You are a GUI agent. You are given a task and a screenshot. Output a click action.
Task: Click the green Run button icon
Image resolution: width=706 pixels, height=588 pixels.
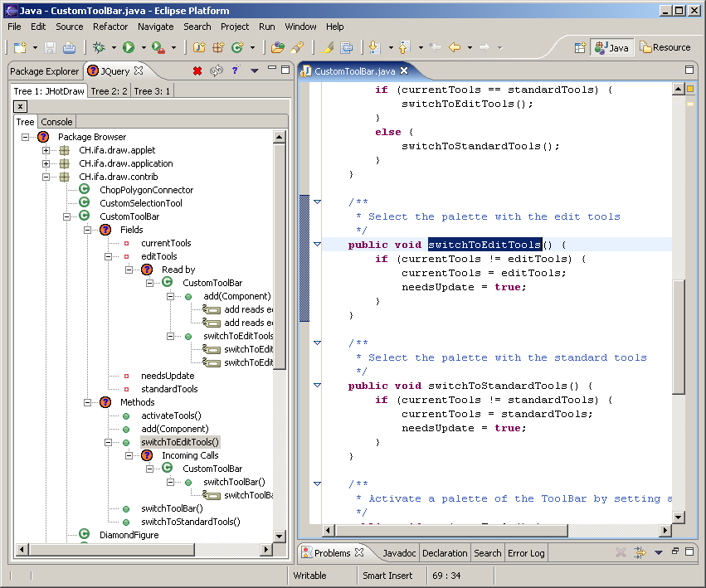[129, 47]
